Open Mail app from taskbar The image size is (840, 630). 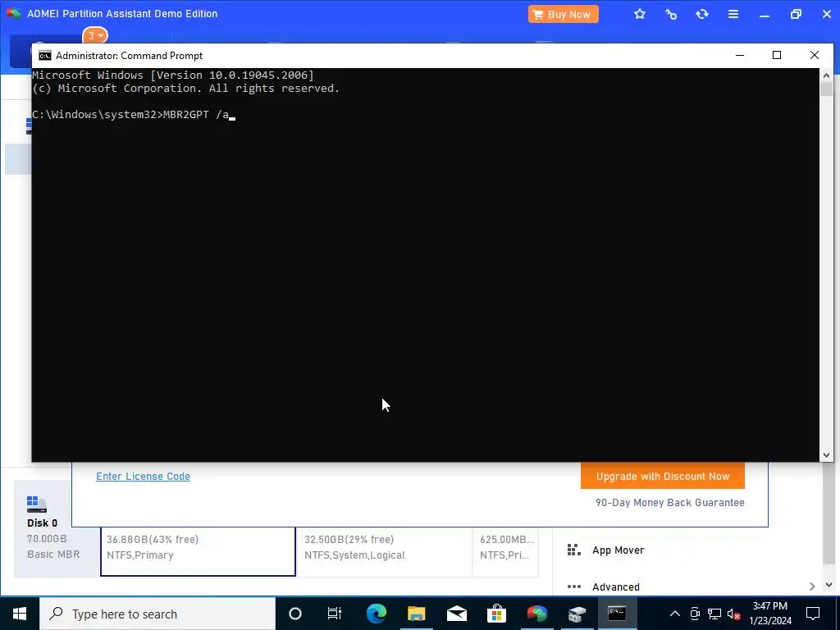pos(456,614)
